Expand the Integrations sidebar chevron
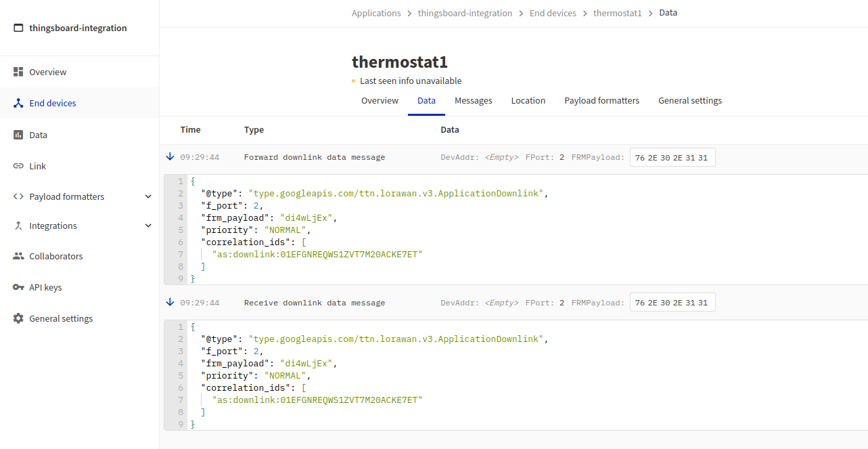868x449 pixels. 148,226
